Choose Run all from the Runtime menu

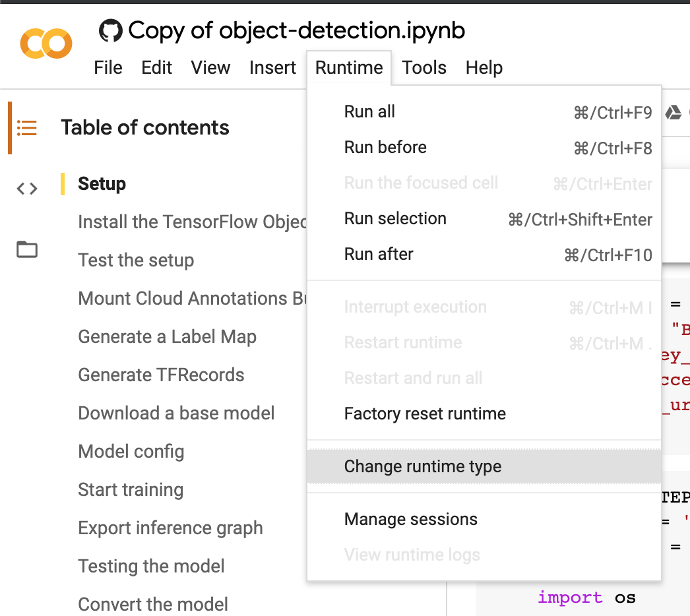click(369, 111)
